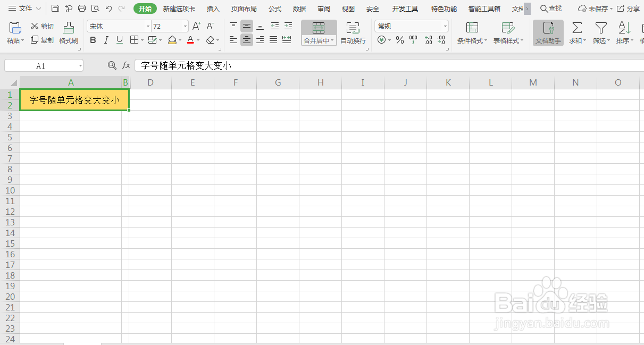Toggle bold formatting
The image size is (644, 345).
click(93, 40)
